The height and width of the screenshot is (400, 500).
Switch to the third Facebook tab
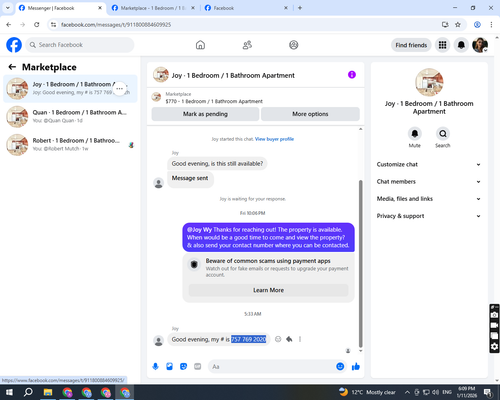coord(246,8)
